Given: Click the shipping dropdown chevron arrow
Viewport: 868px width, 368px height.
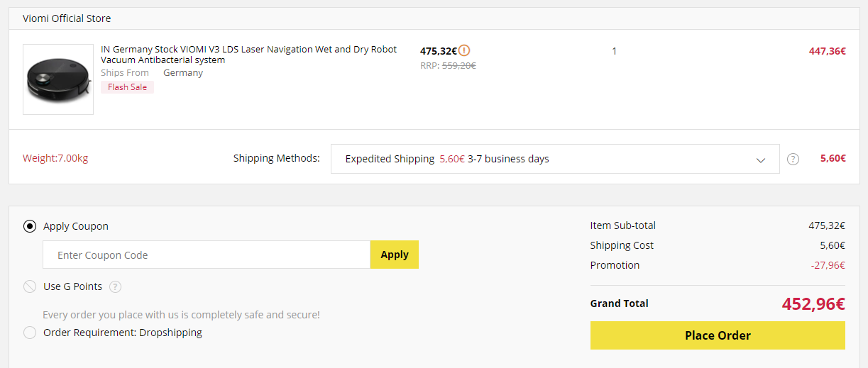Looking at the screenshot, I should tap(761, 160).
